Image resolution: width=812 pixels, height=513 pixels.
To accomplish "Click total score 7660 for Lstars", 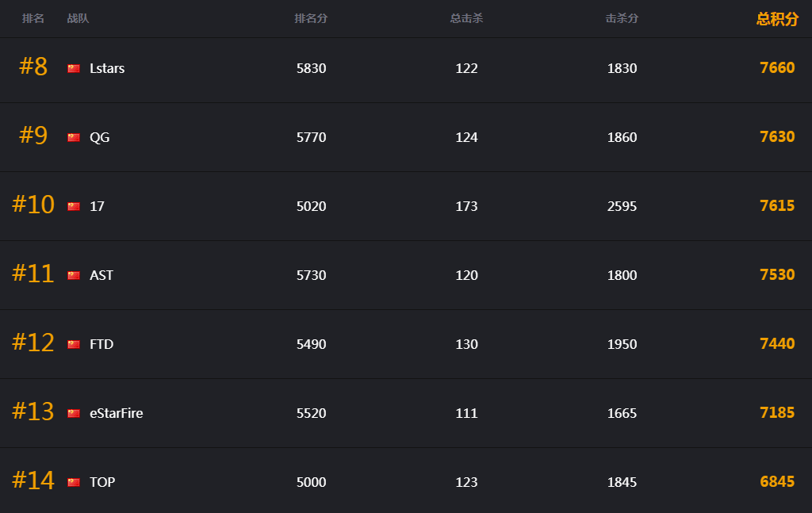I will [777, 68].
